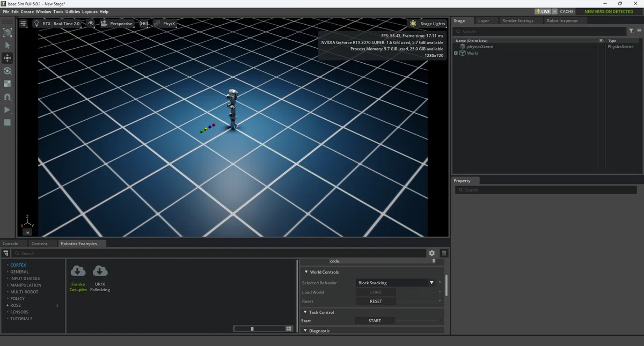
Task: Click the viewport axis gizmo
Action: coord(27,222)
